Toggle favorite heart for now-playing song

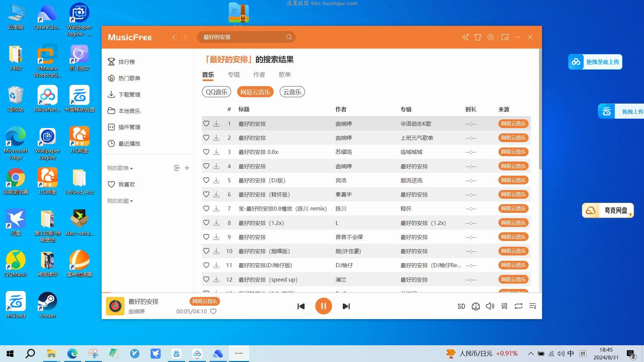coord(213,311)
